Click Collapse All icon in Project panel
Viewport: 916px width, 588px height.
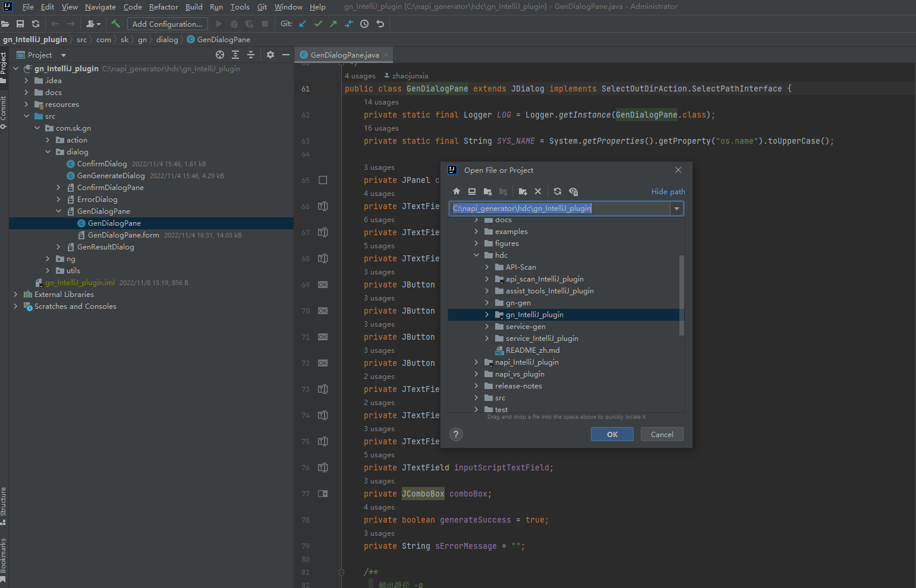pyautogui.click(x=251, y=55)
